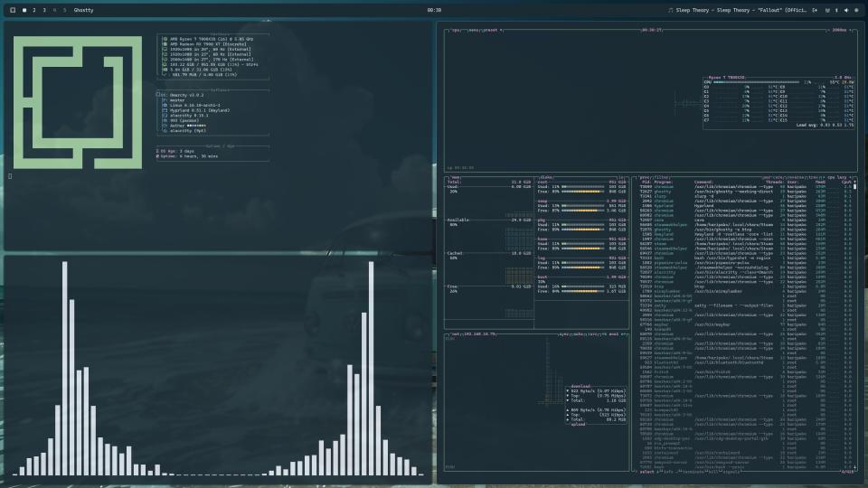
Task: Click the music note now-playing icon
Action: point(670,10)
